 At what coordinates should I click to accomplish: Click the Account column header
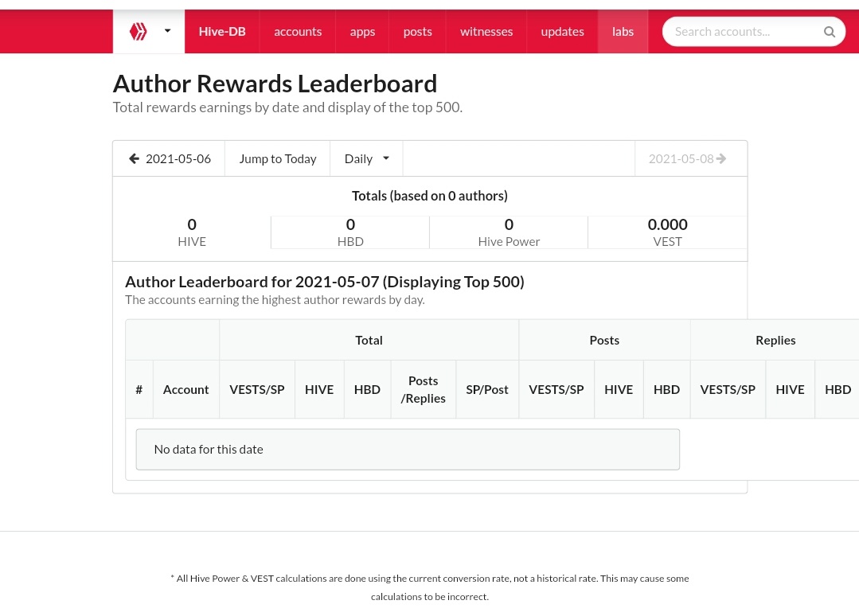click(185, 389)
